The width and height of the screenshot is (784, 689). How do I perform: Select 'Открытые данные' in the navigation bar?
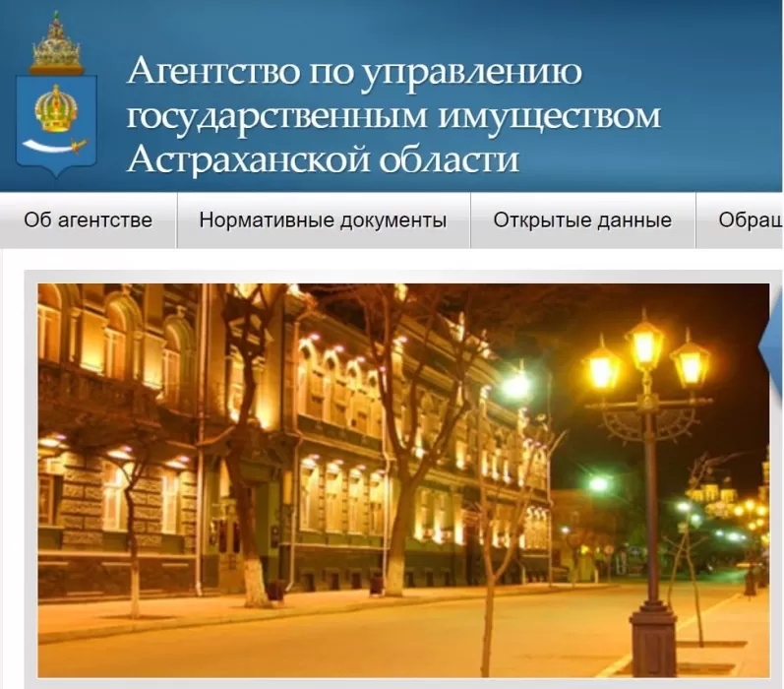pyautogui.click(x=582, y=220)
